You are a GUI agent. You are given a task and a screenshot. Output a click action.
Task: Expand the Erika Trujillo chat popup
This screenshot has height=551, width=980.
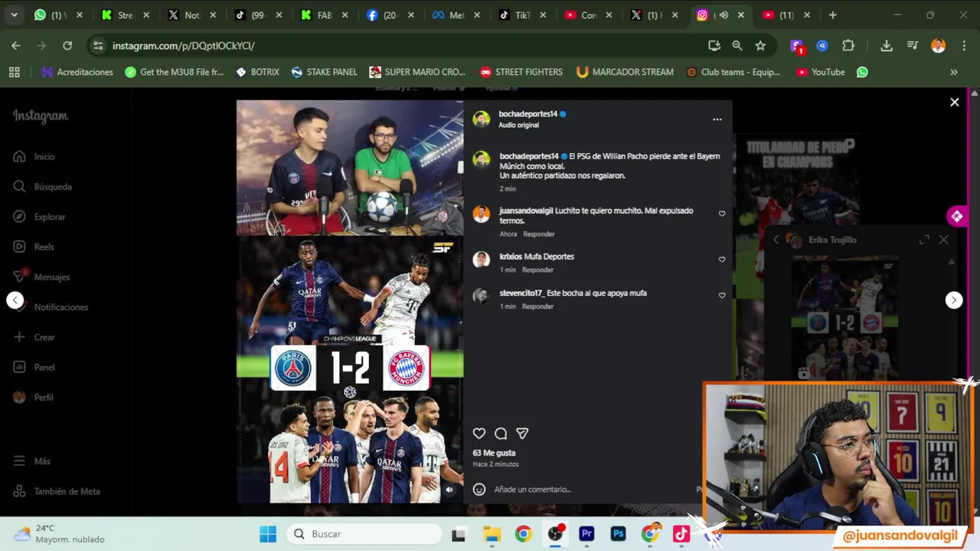coord(924,240)
